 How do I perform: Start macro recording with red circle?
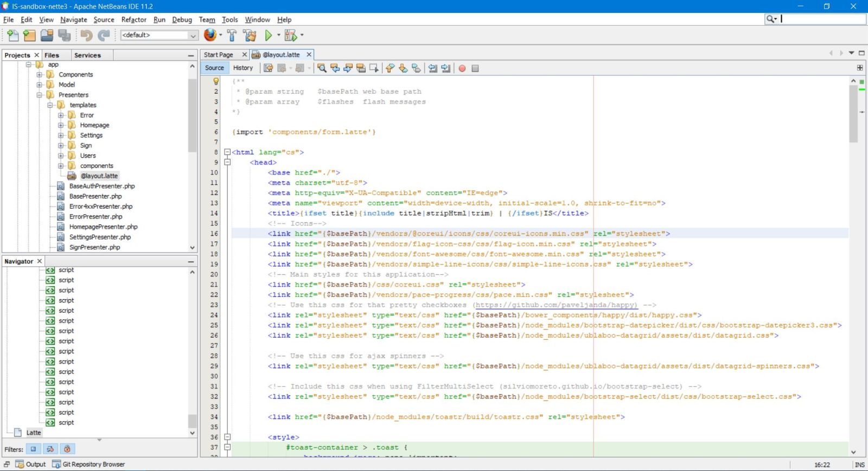click(x=462, y=68)
